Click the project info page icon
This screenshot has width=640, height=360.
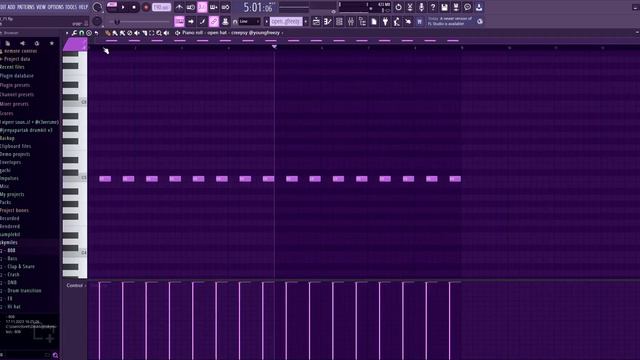(373, 21)
